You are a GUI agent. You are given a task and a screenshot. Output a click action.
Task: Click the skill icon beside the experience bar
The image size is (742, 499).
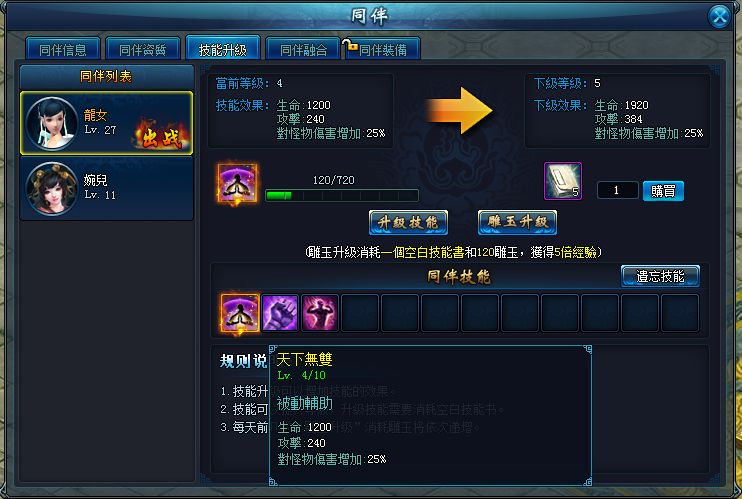(238, 183)
